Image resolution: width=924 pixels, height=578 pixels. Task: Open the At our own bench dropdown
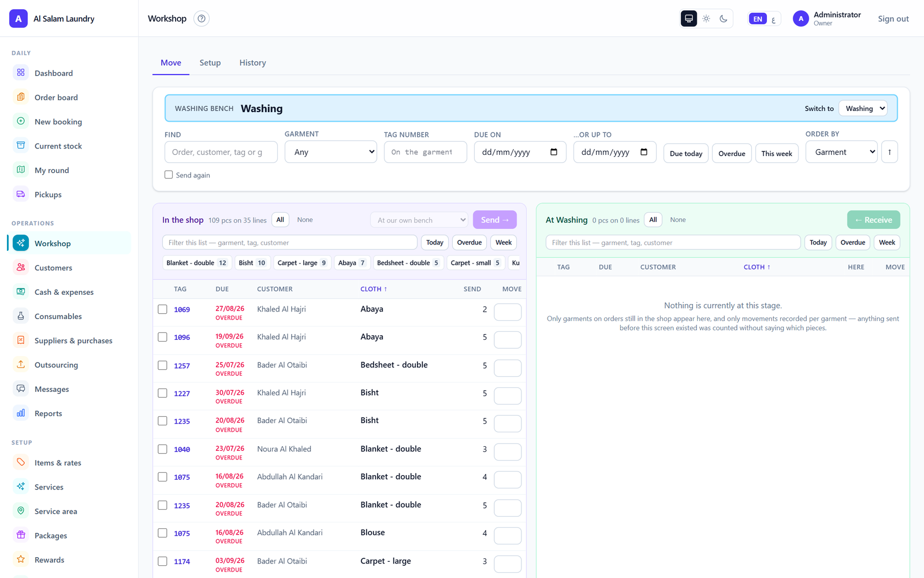(x=419, y=220)
